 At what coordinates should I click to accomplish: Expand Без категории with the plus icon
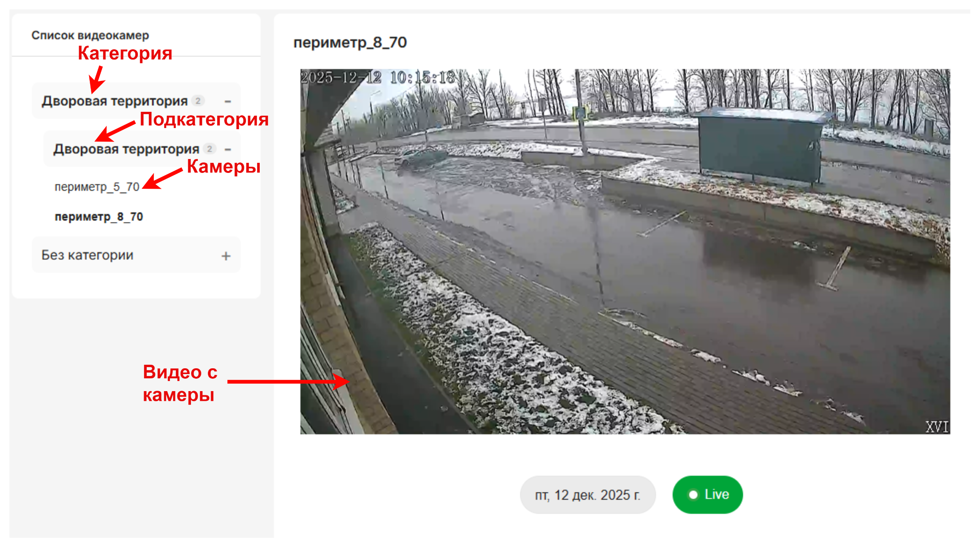tap(226, 256)
